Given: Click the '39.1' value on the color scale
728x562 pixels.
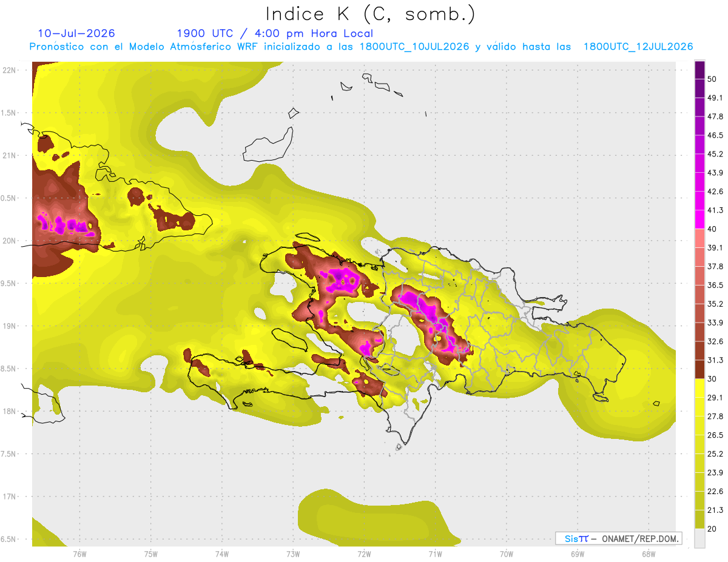Looking at the screenshot, I should [x=715, y=247].
